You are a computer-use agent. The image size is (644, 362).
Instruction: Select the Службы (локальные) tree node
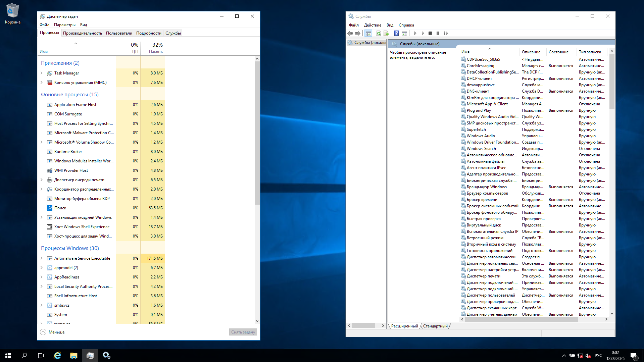coord(367,43)
